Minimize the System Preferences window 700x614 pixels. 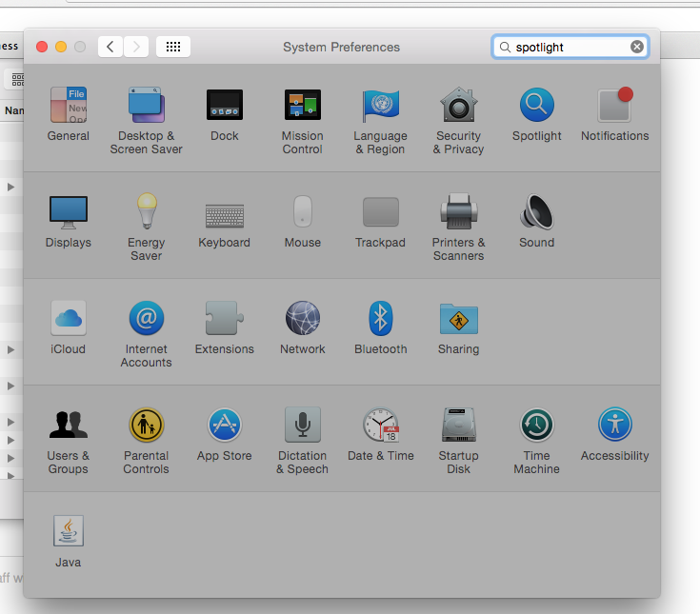(61, 47)
